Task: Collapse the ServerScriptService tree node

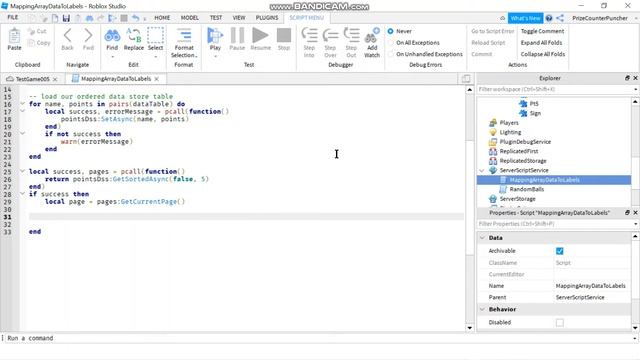Action: 482,171
